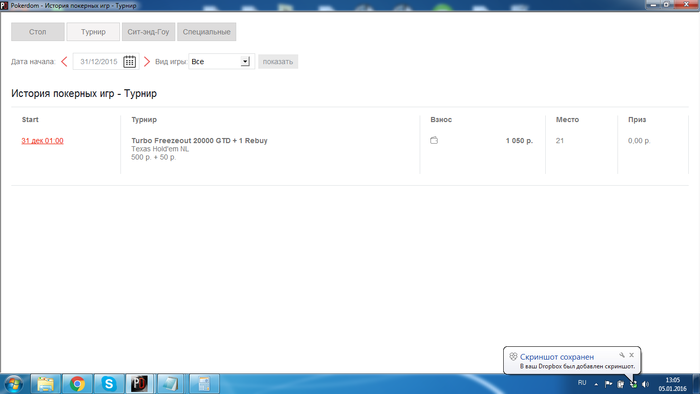Open the calculator taskbar icon
Screen dimensions: 700x394
(x=204, y=384)
